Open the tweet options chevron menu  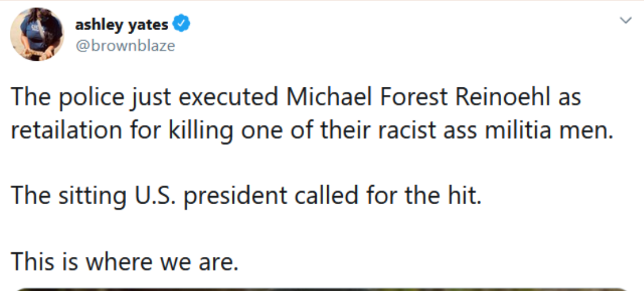tap(625, 21)
